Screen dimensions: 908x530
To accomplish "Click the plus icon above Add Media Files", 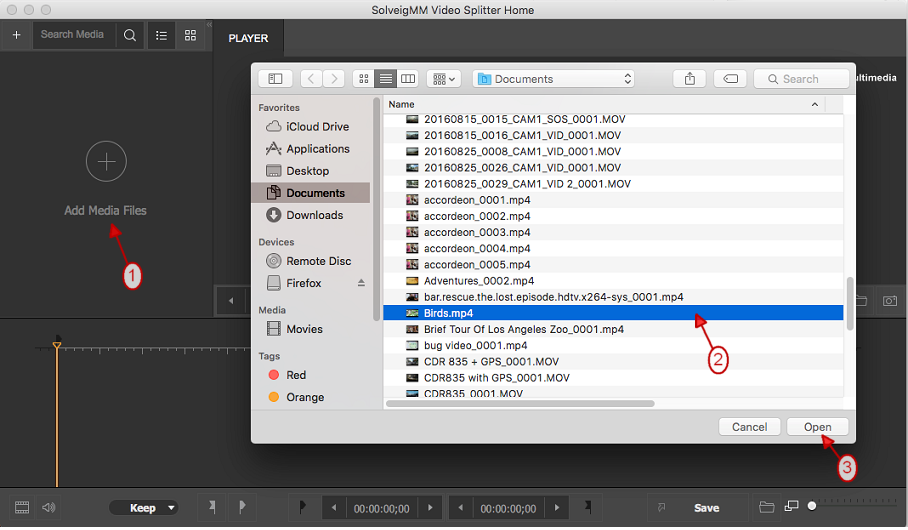I will 106,162.
